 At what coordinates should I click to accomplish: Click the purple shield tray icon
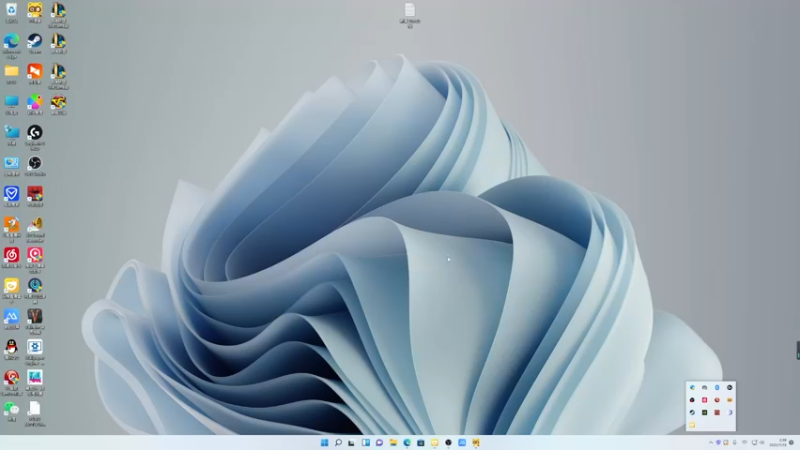pos(718,442)
